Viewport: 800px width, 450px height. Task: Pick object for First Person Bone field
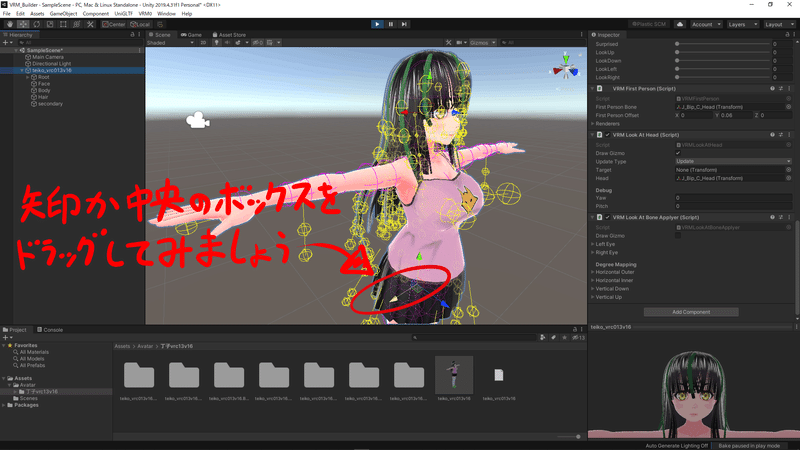788,107
